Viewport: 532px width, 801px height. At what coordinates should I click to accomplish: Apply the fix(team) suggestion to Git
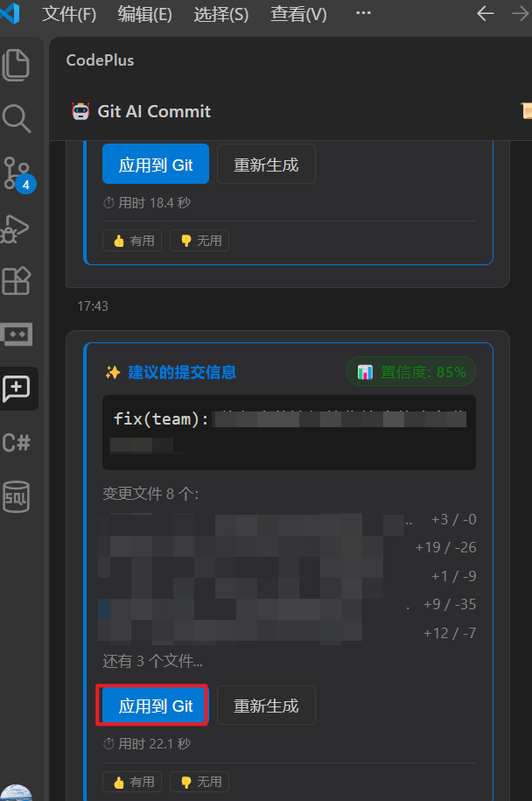click(x=156, y=706)
